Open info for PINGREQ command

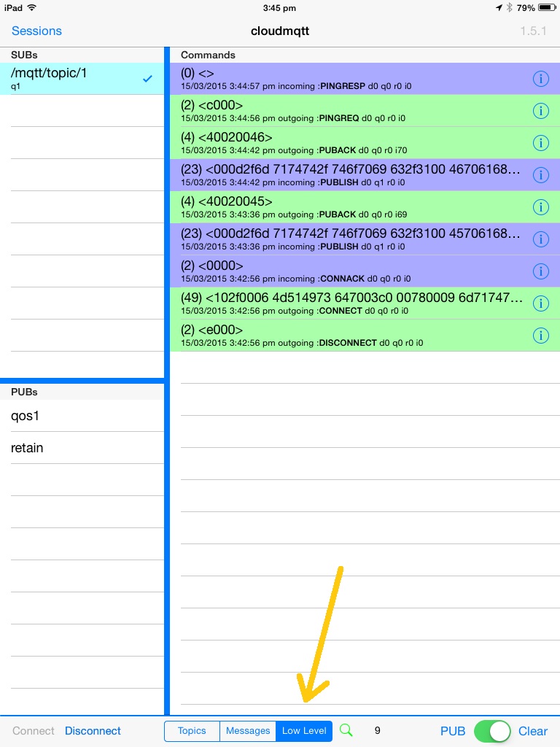540,111
